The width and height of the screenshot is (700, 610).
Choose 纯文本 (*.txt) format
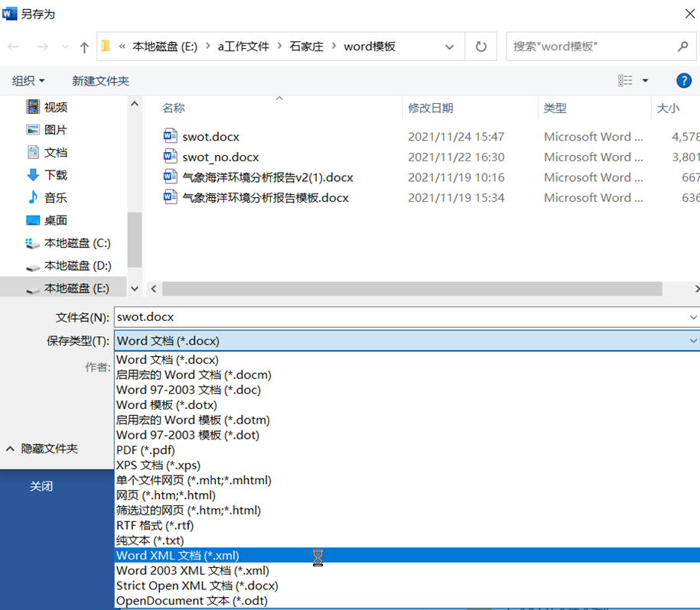pos(407,540)
